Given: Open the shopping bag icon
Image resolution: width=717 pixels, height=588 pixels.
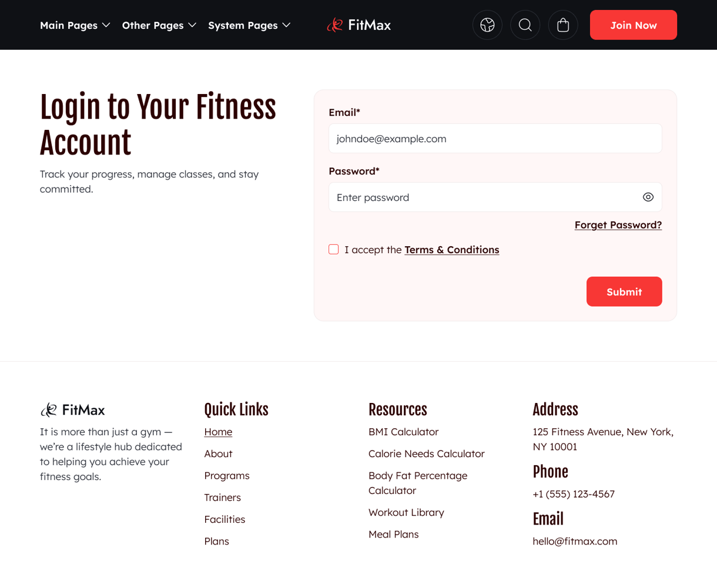Looking at the screenshot, I should [562, 25].
